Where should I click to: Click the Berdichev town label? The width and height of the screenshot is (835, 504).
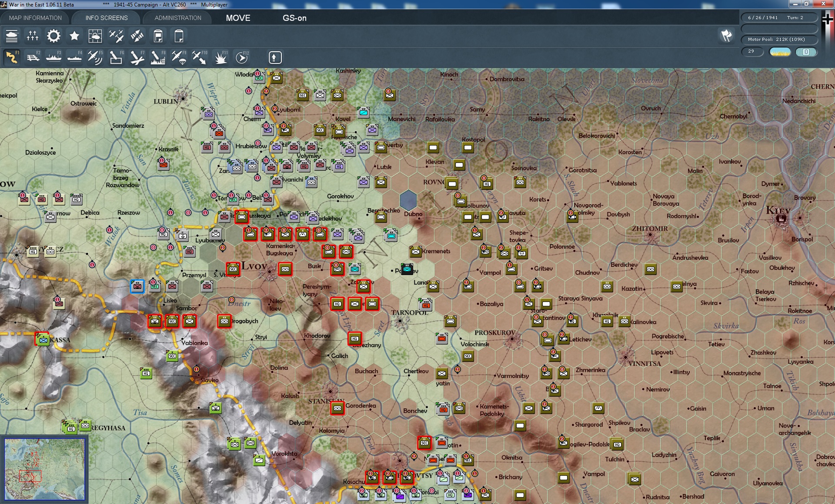pyautogui.click(x=624, y=265)
